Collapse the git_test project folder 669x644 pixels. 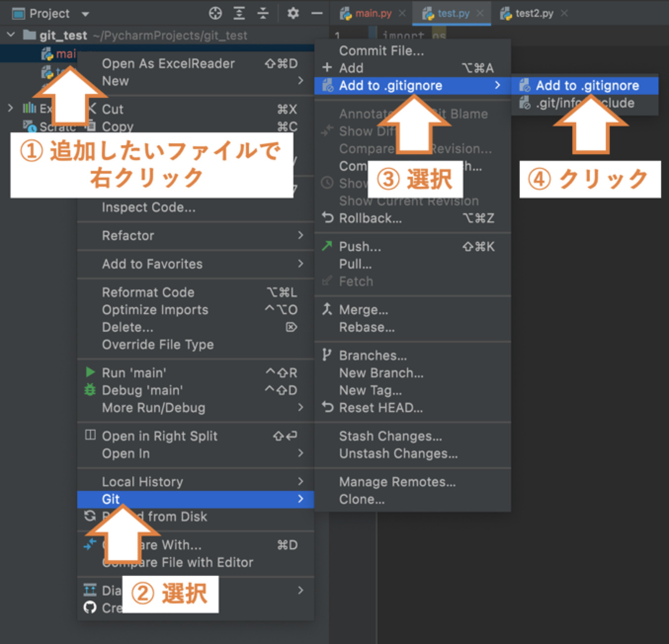pyautogui.click(x=11, y=35)
